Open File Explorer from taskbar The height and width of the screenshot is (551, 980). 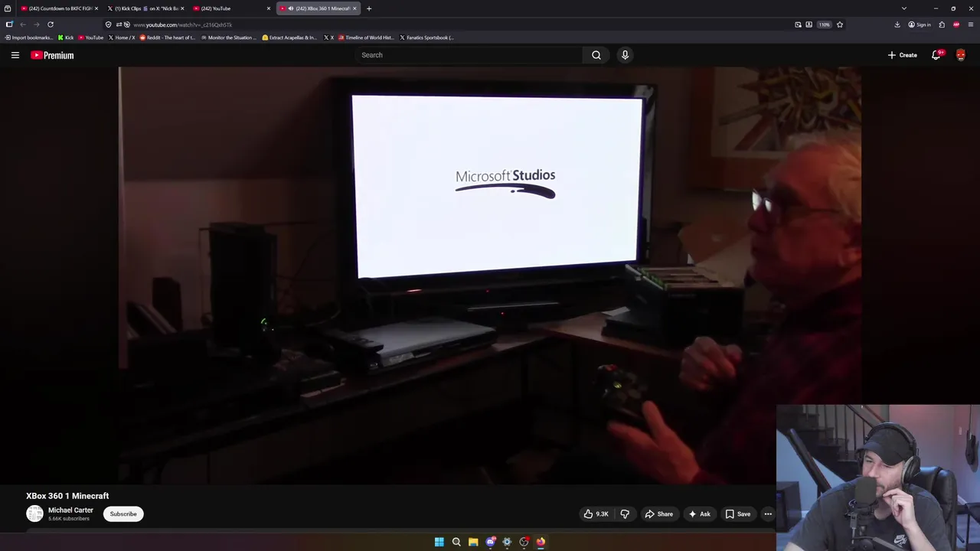[x=473, y=542]
